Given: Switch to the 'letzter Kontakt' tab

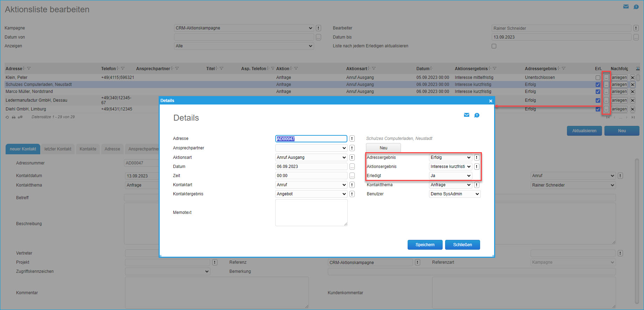Looking at the screenshot, I should tap(58, 149).
